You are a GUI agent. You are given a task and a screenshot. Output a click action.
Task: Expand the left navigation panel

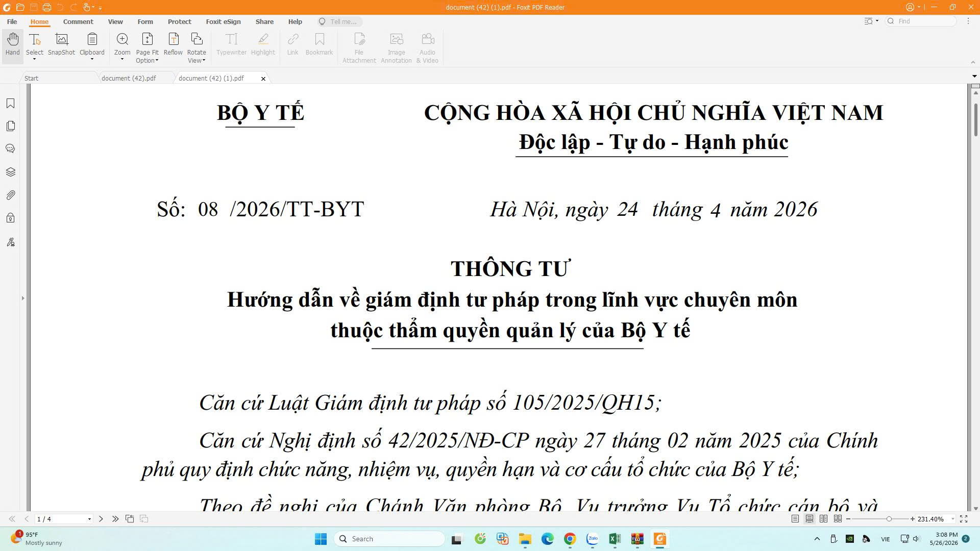point(22,298)
